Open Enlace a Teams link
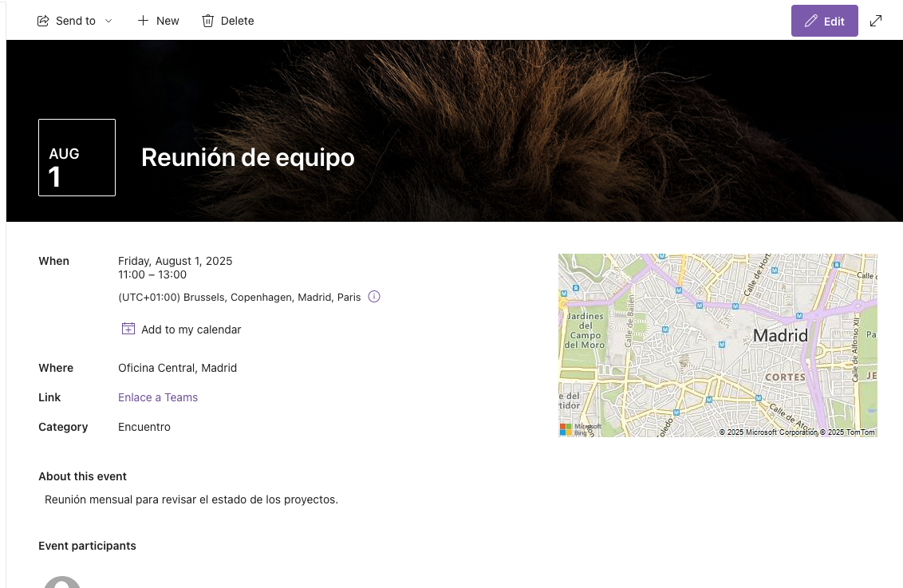The width and height of the screenshot is (903, 588). [x=158, y=397]
